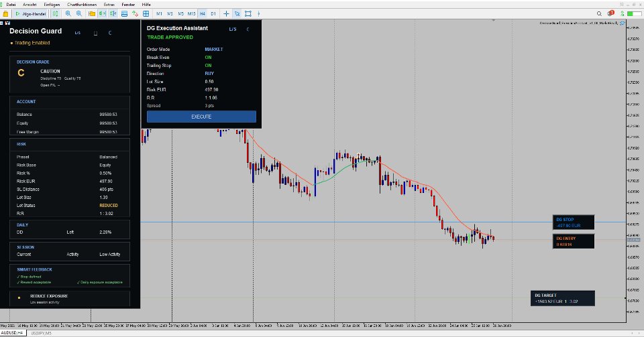Select the highlighted objects tool icon

(237, 13)
